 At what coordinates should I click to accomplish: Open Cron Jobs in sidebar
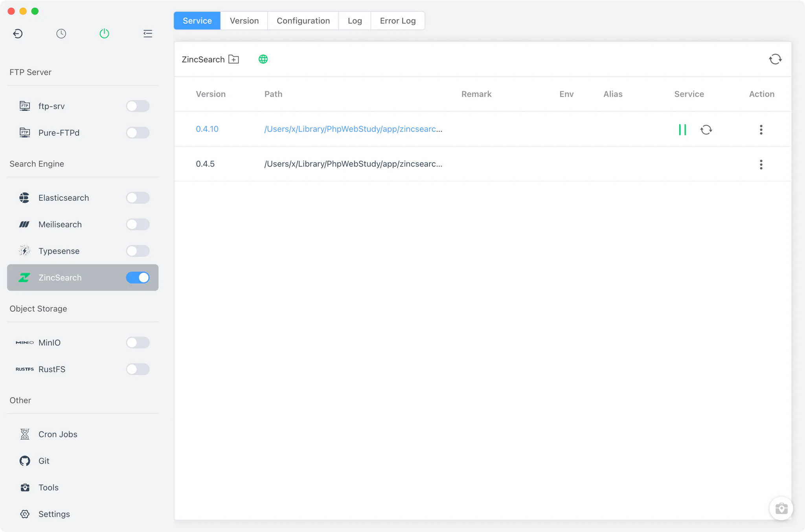pos(83,434)
